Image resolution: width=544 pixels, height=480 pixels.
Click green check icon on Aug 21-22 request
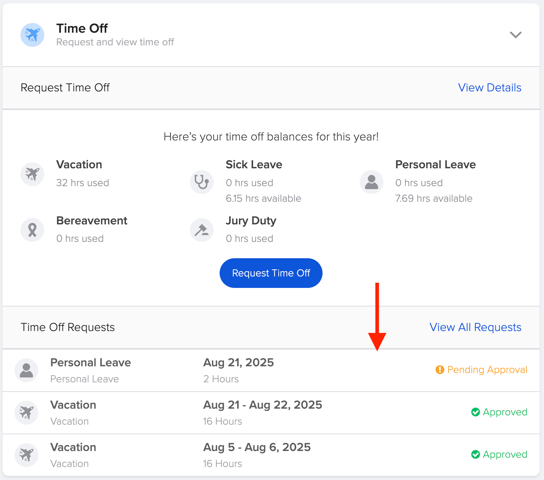click(x=475, y=412)
